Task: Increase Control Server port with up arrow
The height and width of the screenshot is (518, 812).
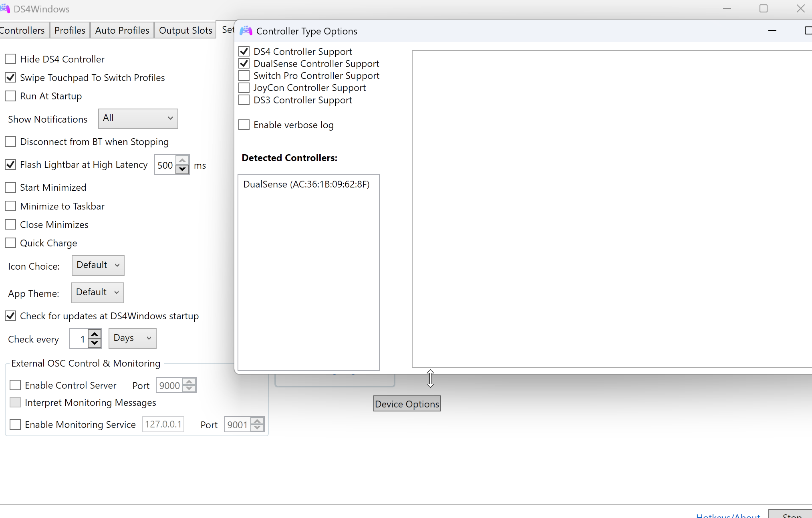Action: [189, 381]
